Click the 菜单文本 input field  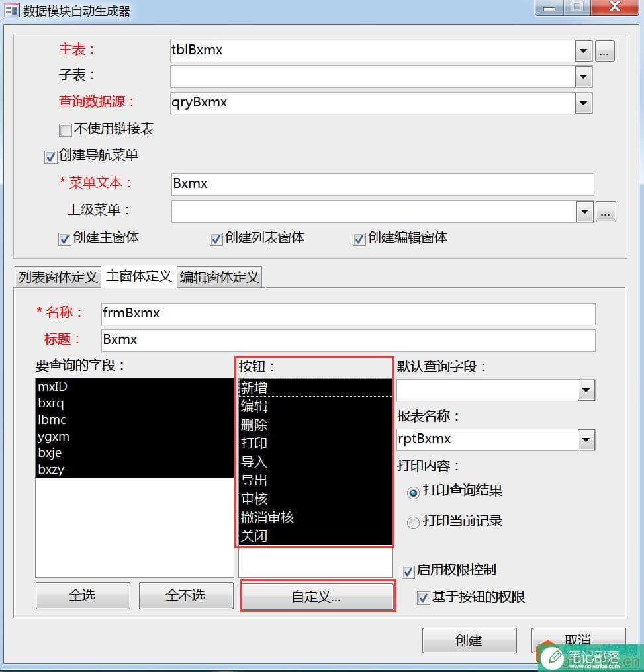click(x=383, y=185)
